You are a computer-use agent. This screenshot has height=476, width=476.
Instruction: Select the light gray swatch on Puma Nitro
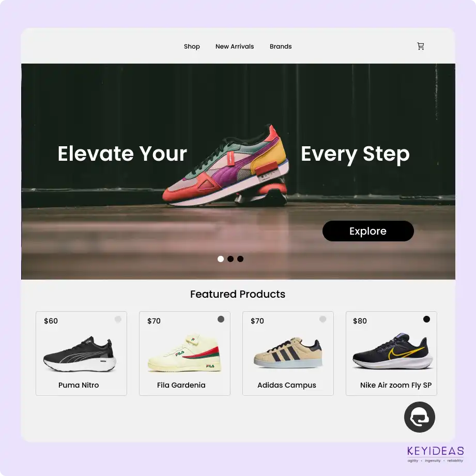point(118,319)
